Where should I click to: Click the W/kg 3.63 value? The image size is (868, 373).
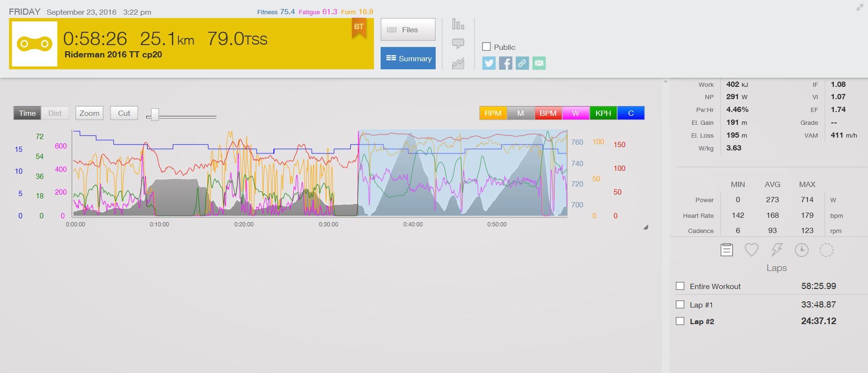734,148
